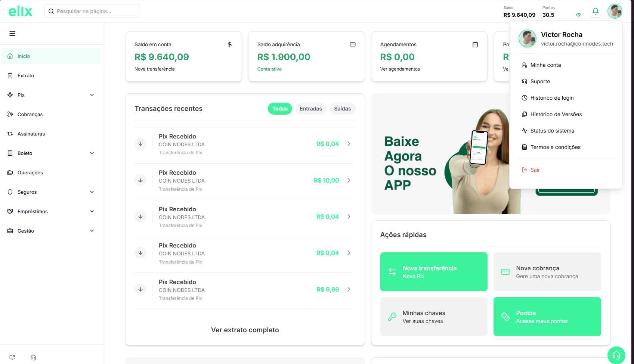The height and width of the screenshot is (364, 634).
Task: Click the dollar icon on Saldo em conta
Action: point(230,44)
